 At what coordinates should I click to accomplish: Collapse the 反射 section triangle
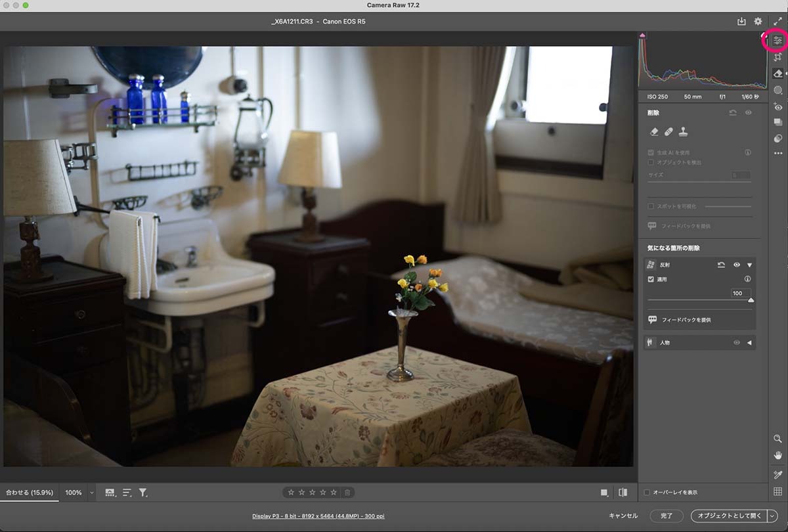[749, 265]
